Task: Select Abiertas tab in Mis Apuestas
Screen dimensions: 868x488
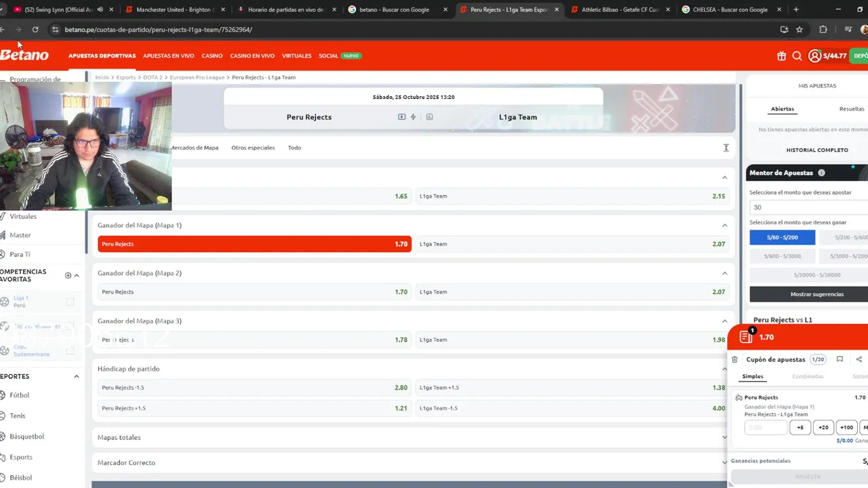Action: pos(783,108)
